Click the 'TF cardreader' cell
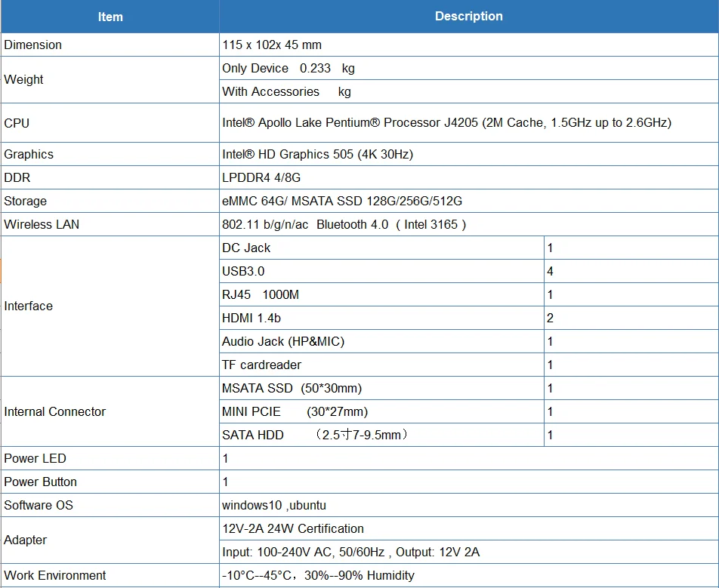This screenshot has height=588, width=719. [381, 365]
